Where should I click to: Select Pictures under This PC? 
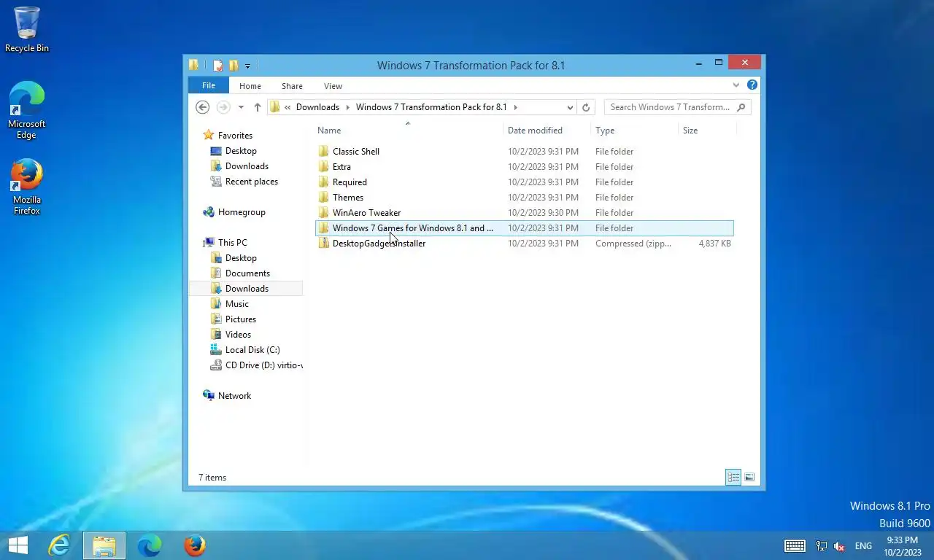pos(241,319)
